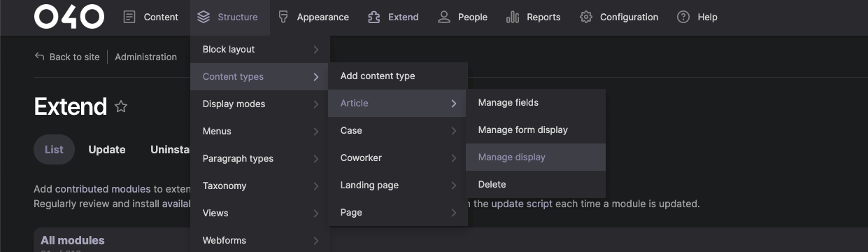Expand Views submenu chevron
Screen dimensions: 868x252
pos(316,213)
